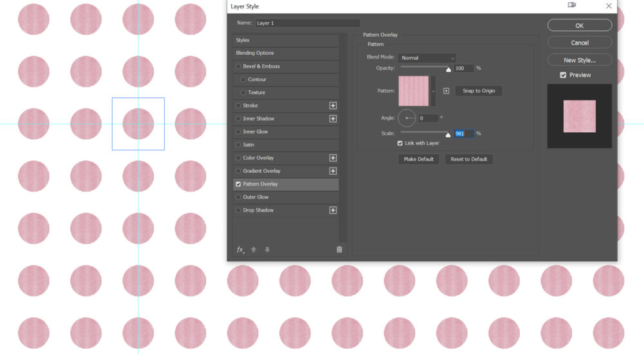This screenshot has width=644, height=354.
Task: Uncheck the Pattern Overlay checkbox
Action: tap(238, 184)
